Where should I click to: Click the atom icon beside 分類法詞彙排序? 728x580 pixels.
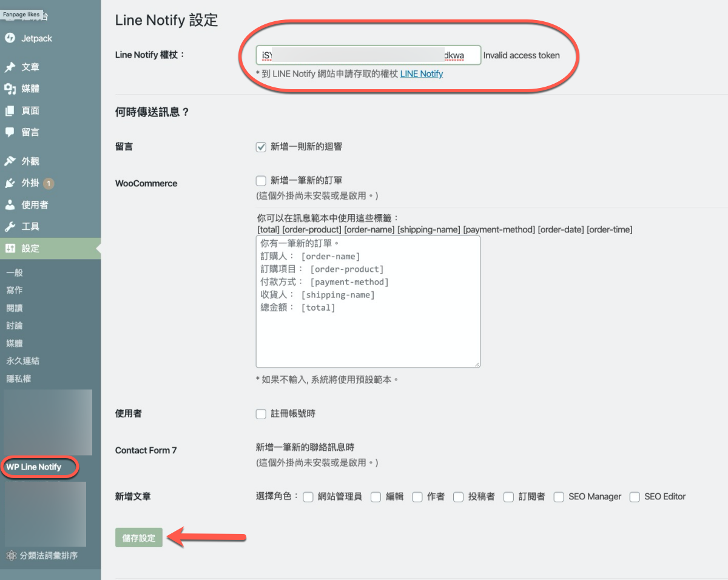pos(11,555)
